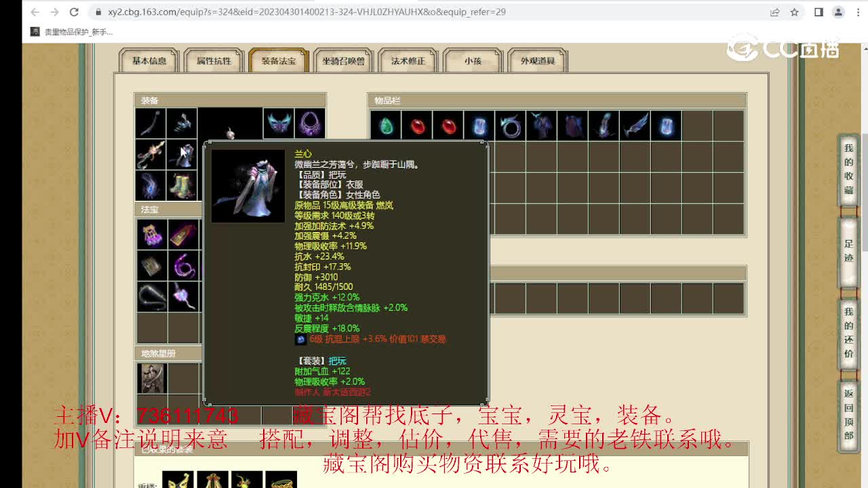The image size is (868, 488).
Task: Click the 防御 +3010 stat line
Action: pyautogui.click(x=316, y=277)
